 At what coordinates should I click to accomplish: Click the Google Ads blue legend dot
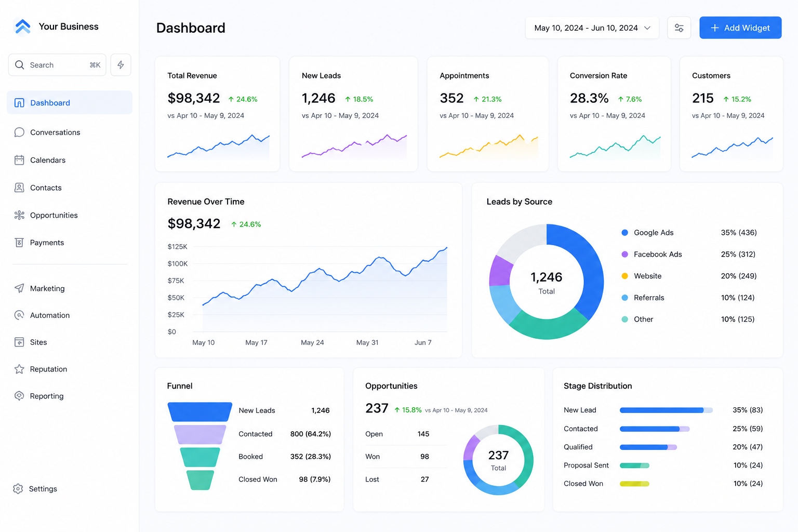coord(625,233)
